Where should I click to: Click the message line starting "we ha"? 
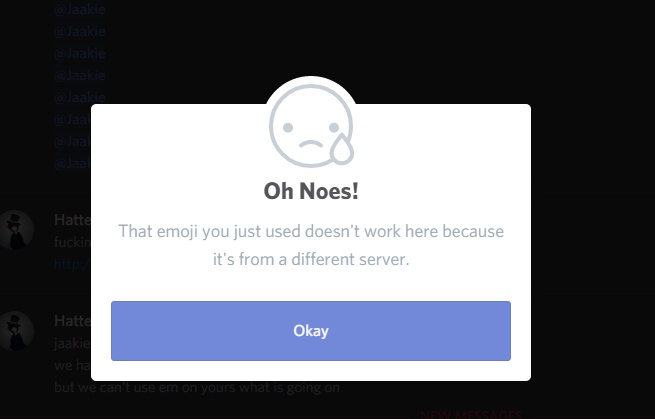click(x=73, y=366)
